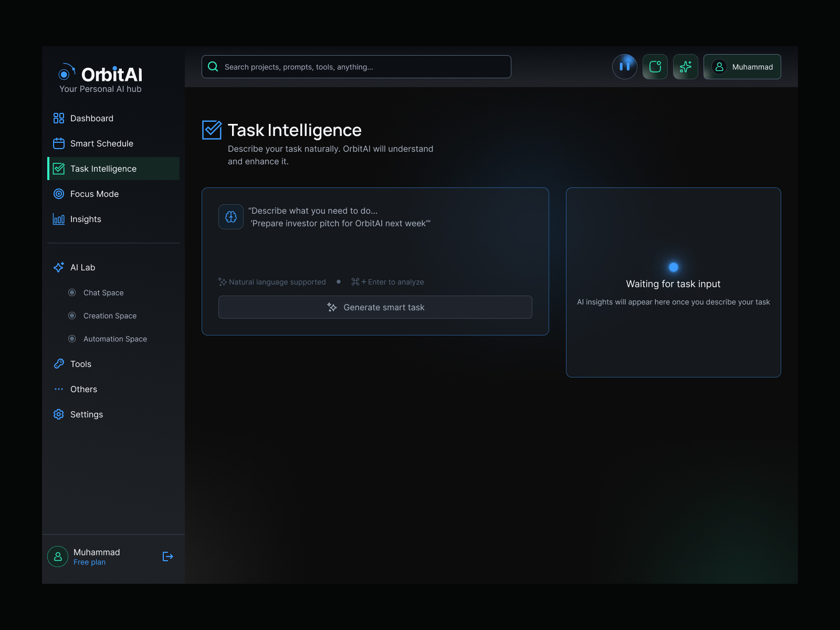840x630 pixels.
Task: Select the Smart Schedule calendar icon
Action: pos(58,143)
